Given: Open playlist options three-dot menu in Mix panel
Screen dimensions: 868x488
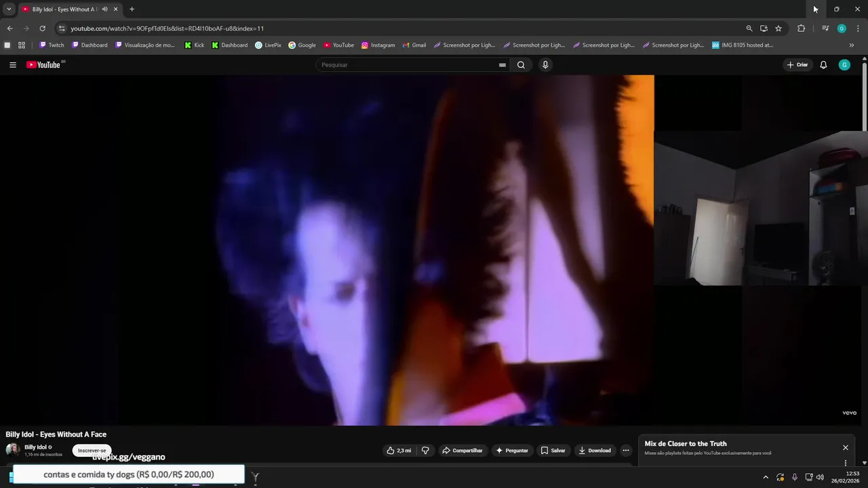Looking at the screenshot, I should pyautogui.click(x=846, y=463).
